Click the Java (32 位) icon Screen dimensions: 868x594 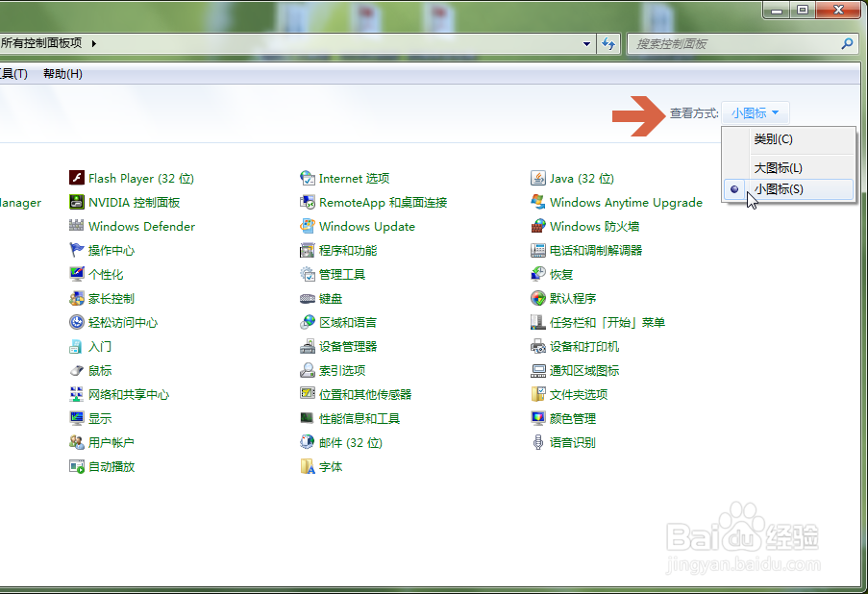pyautogui.click(x=537, y=178)
